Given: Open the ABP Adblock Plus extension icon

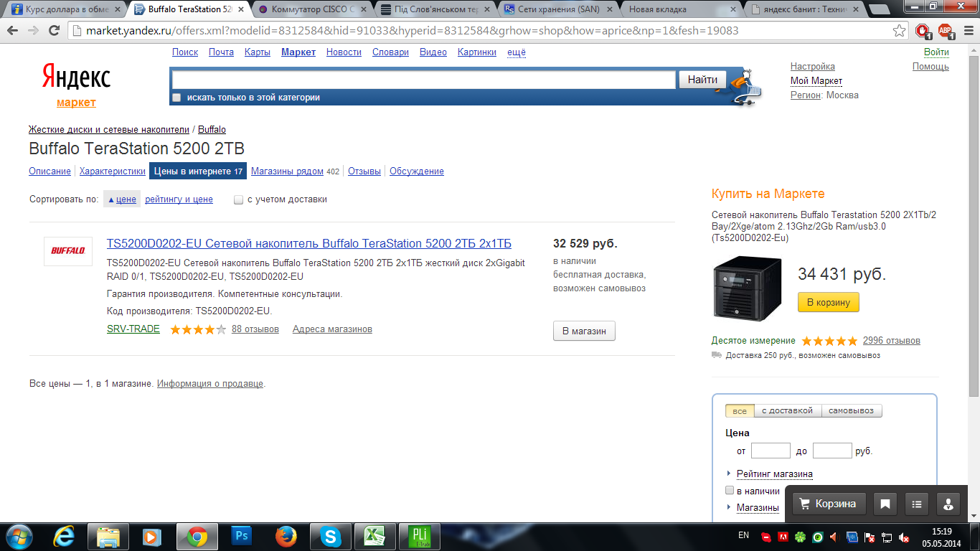Looking at the screenshot, I should 946,31.
